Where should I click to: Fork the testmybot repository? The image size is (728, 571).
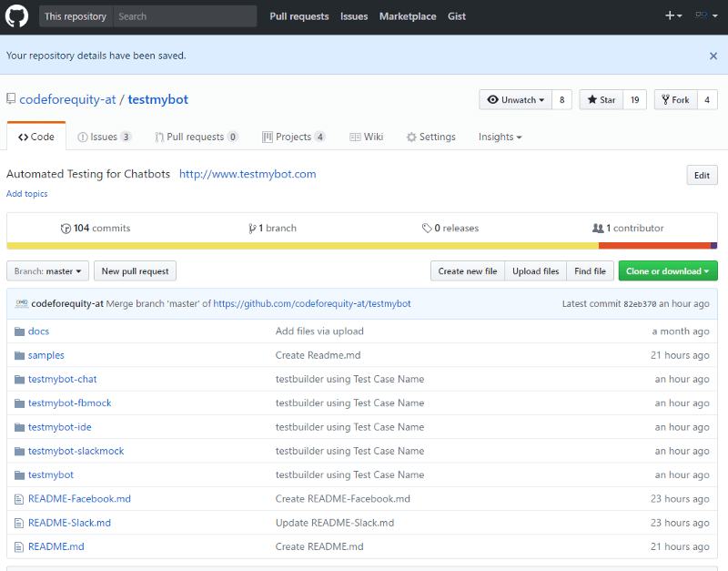coord(676,100)
